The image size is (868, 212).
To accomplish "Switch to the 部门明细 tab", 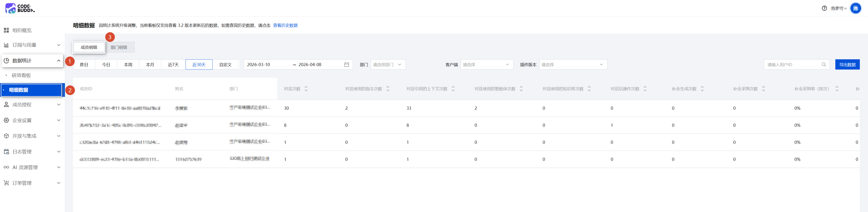I will pyautogui.click(x=119, y=47).
